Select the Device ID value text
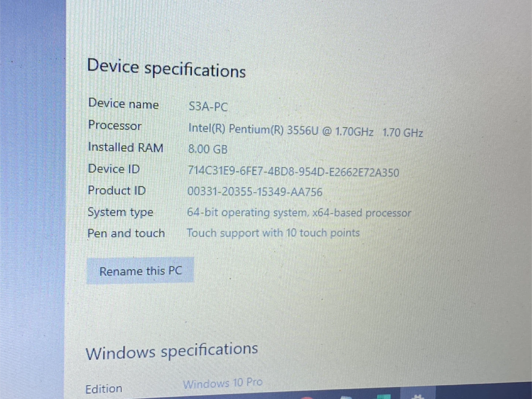 tap(293, 171)
